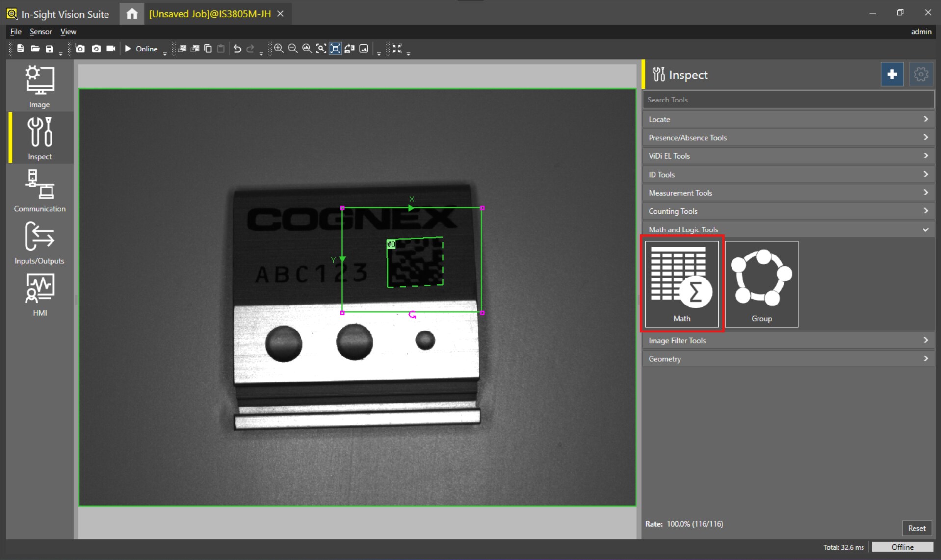Add a new tool with the plus icon

[x=891, y=74]
